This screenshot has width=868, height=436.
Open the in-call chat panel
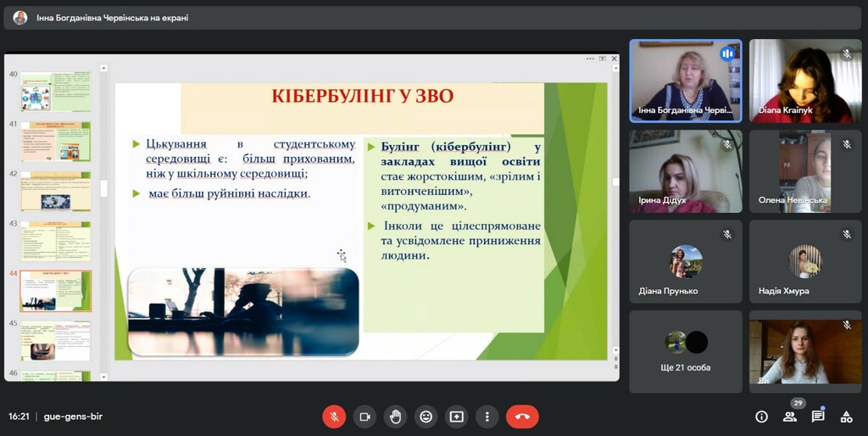pos(818,416)
